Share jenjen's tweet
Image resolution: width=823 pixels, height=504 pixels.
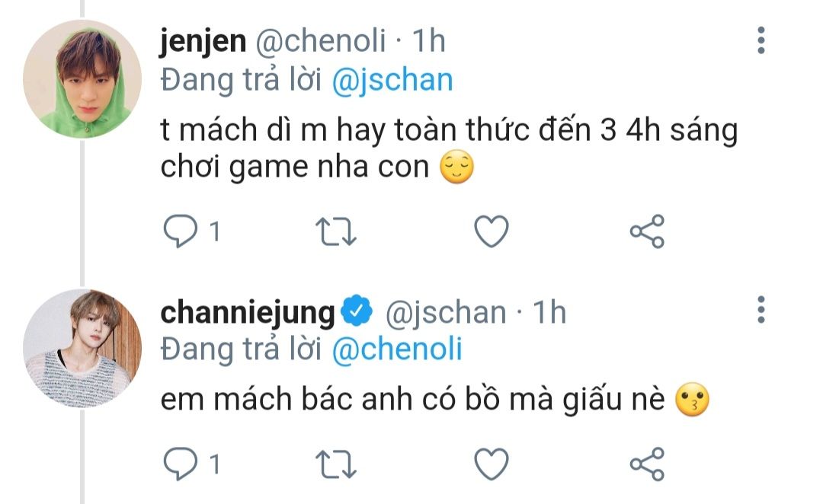coord(647,231)
